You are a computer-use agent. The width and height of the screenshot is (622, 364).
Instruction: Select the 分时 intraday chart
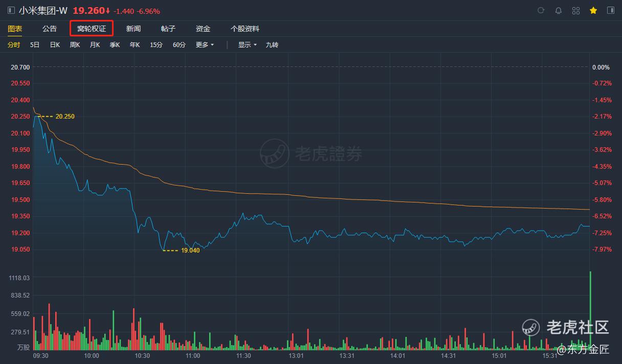coord(14,45)
